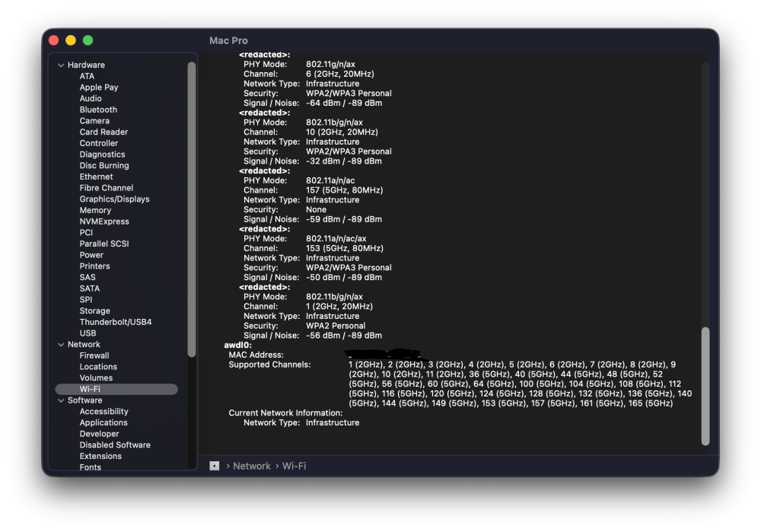This screenshot has height=532, width=761.
Task: Click Network in the bottom path bar
Action: point(252,466)
